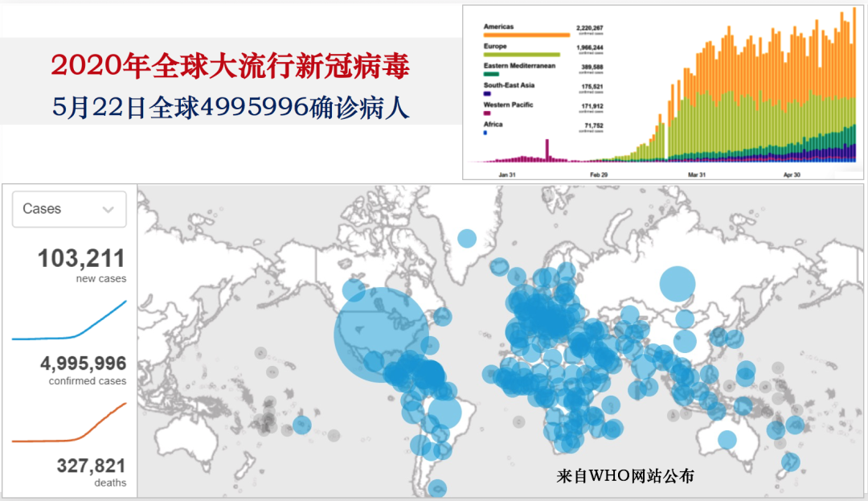Open the Cases dropdown menu
Screen dimensions: 868x501
tap(68, 209)
